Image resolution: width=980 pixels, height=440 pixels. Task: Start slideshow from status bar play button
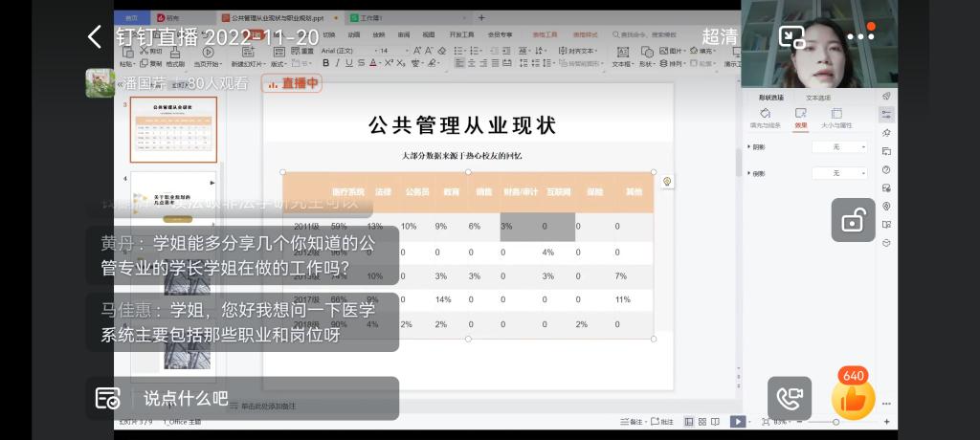pyautogui.click(x=738, y=422)
